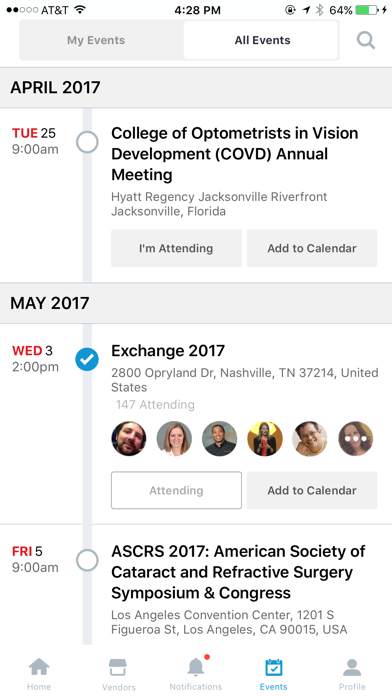Open the search magnifier icon

tap(366, 41)
